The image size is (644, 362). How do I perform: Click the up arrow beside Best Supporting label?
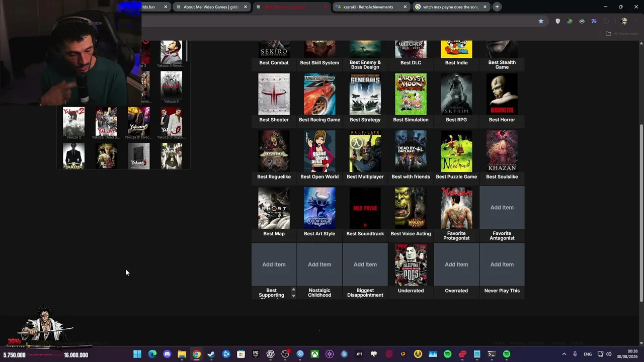pos(293,290)
